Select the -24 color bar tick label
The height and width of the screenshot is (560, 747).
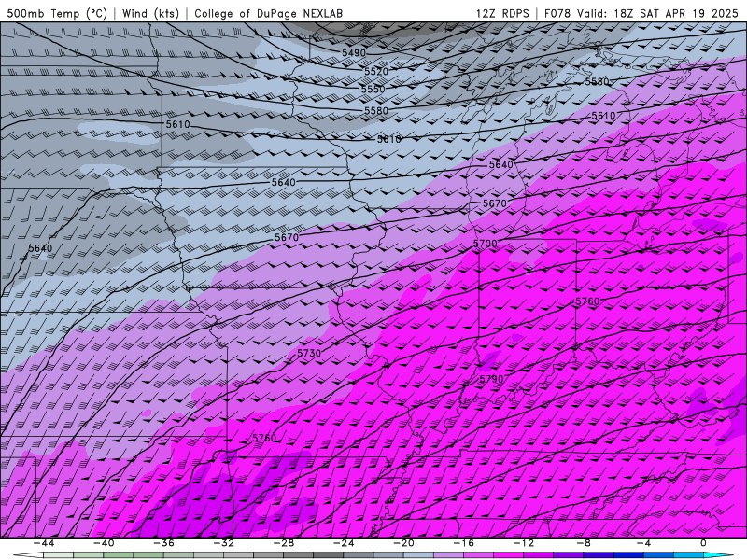click(x=344, y=543)
